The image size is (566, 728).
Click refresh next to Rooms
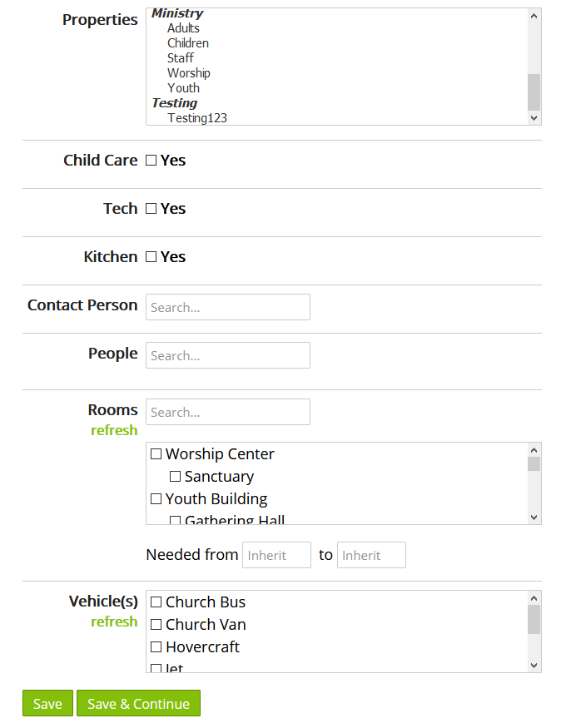pyautogui.click(x=114, y=430)
